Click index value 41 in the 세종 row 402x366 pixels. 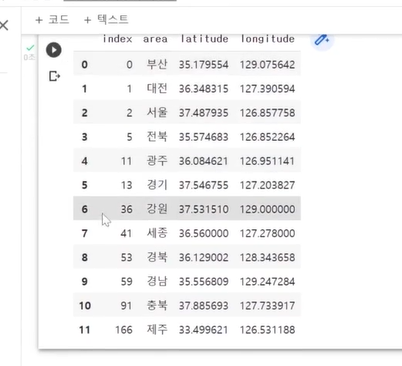pyautogui.click(x=126, y=233)
